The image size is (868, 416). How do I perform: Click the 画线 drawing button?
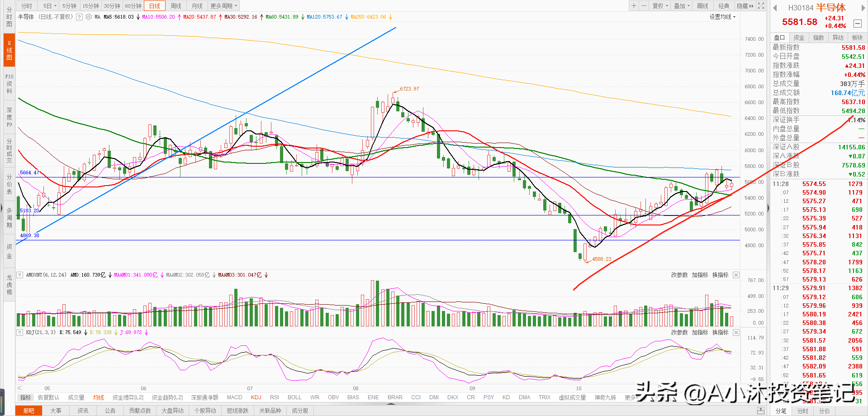coord(702,6)
